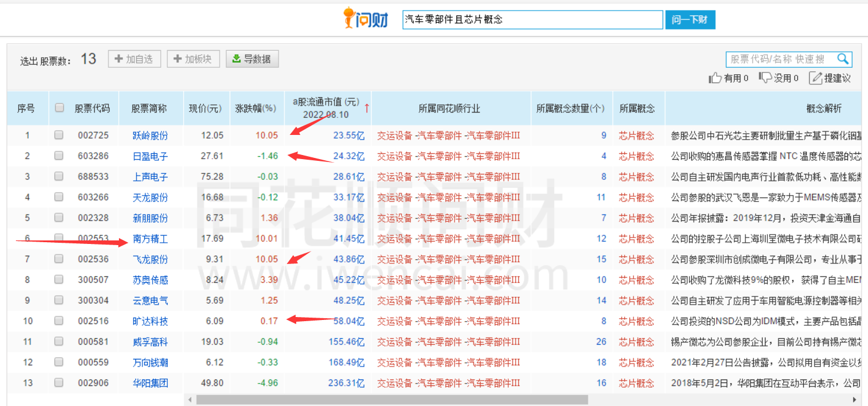Click concept count 15 for 飞龙股份
This screenshot has width=868, height=406.
pyautogui.click(x=601, y=259)
